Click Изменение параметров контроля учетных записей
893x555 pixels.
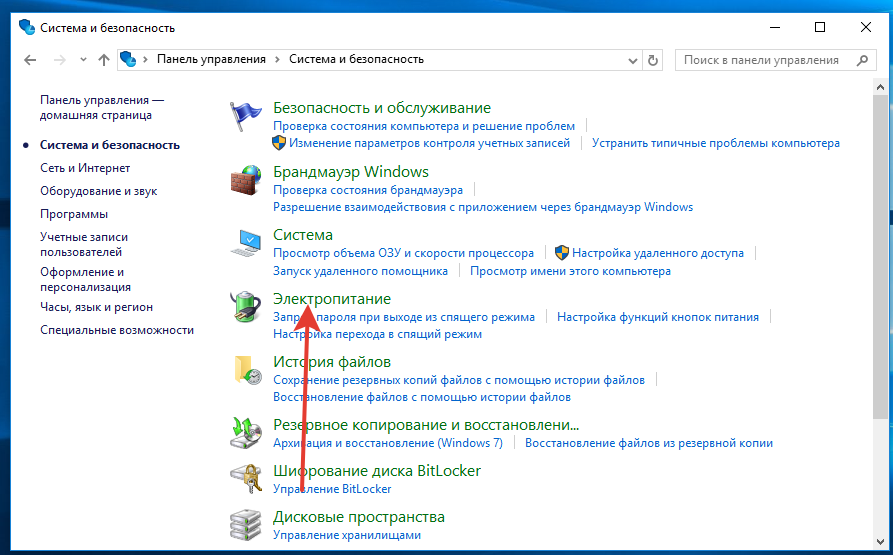[x=429, y=143]
